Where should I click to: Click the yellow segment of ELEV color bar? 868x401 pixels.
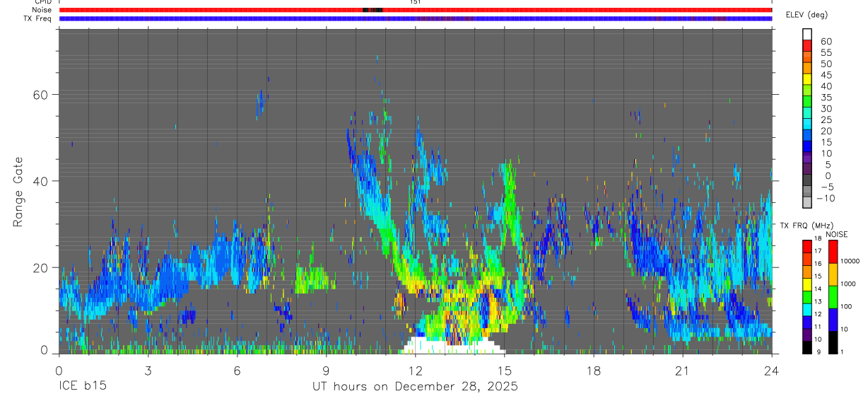[x=807, y=79]
